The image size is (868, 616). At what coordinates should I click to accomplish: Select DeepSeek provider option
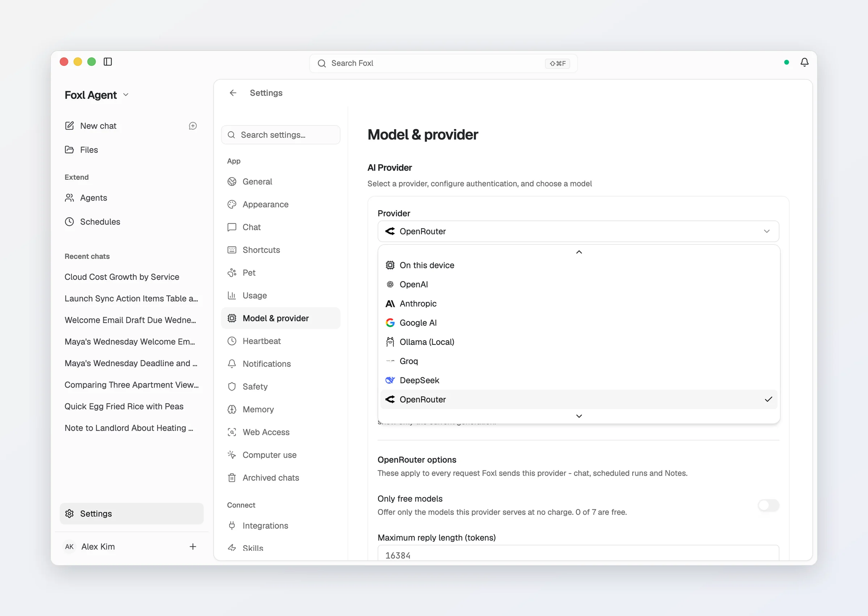point(579,380)
